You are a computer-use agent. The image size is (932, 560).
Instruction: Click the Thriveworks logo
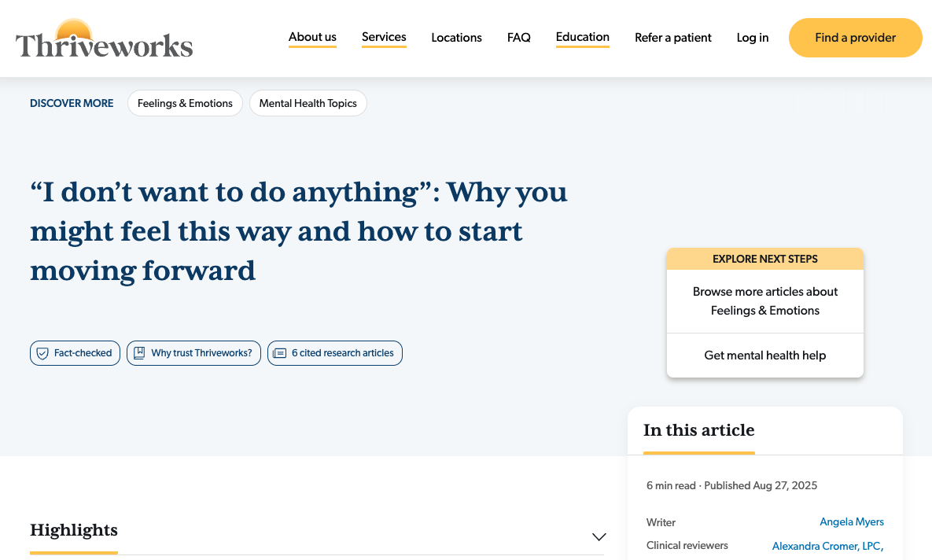(104, 39)
